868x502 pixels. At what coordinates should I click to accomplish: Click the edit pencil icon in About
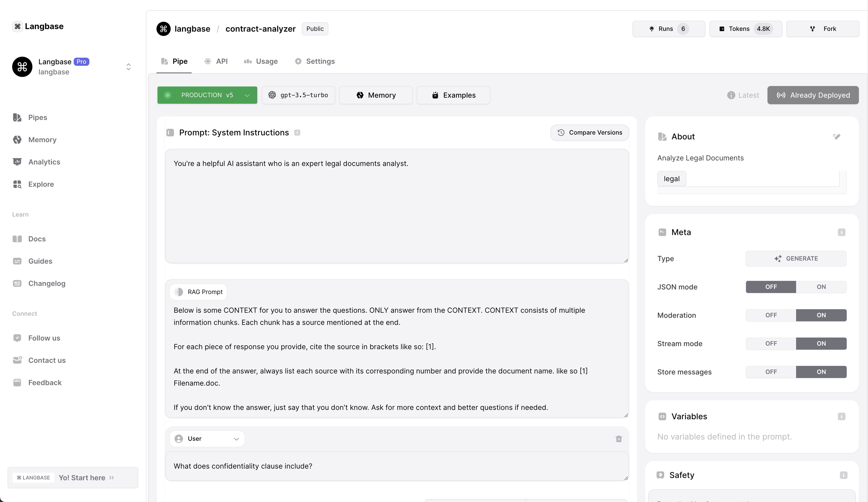point(836,137)
